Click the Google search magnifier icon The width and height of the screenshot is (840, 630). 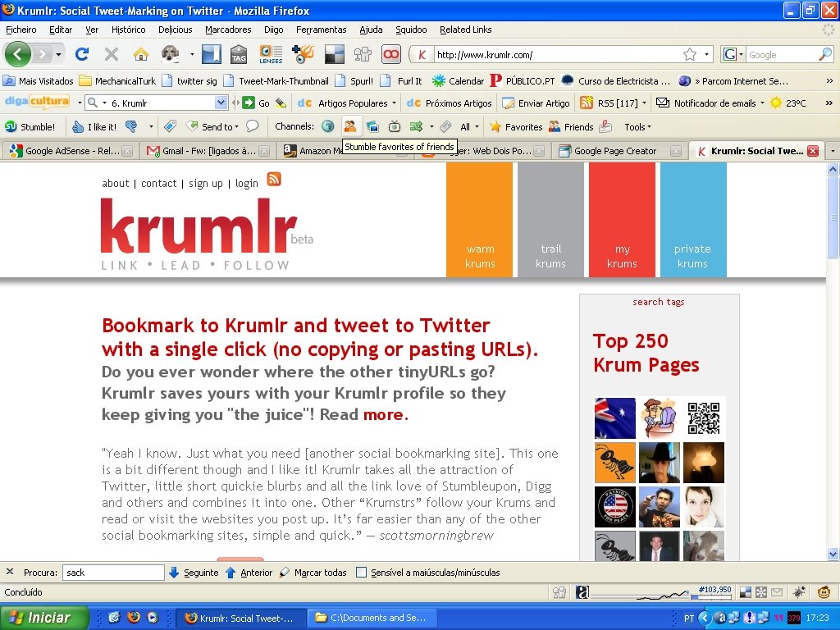(825, 54)
